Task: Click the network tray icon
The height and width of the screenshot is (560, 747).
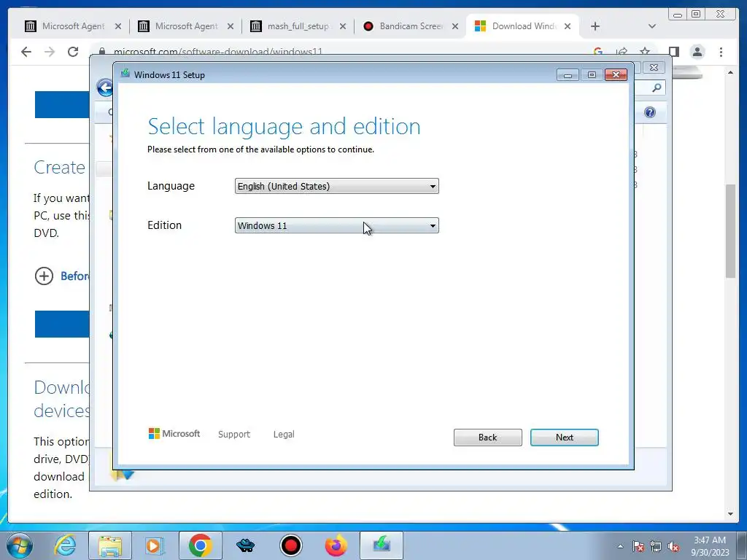Action: (x=656, y=546)
